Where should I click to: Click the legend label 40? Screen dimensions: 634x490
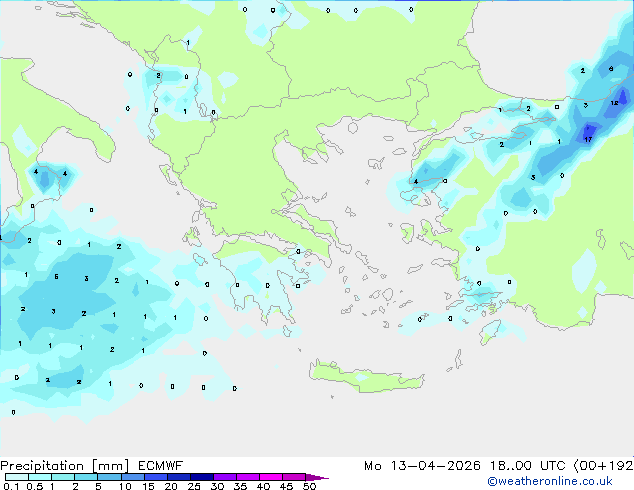(x=264, y=486)
